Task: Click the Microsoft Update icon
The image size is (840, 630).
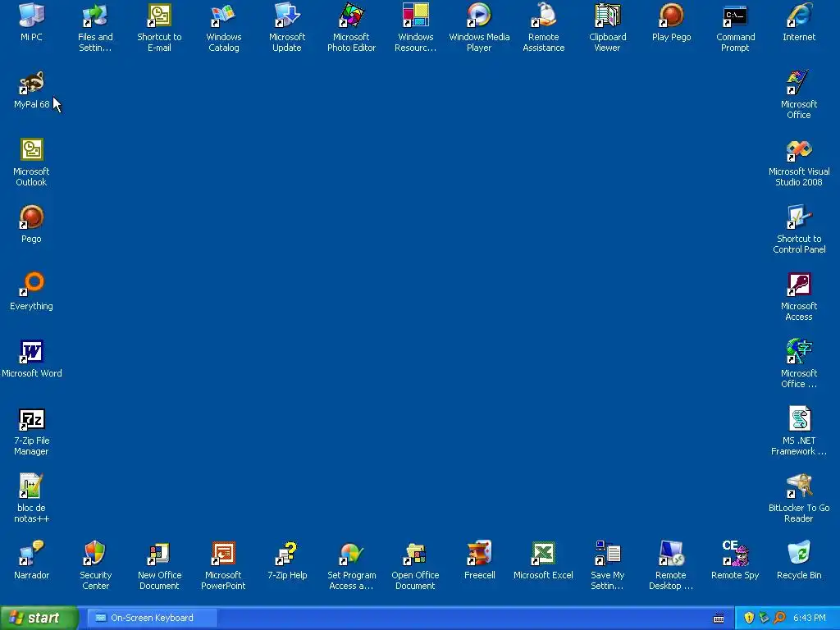Action: coord(287,16)
